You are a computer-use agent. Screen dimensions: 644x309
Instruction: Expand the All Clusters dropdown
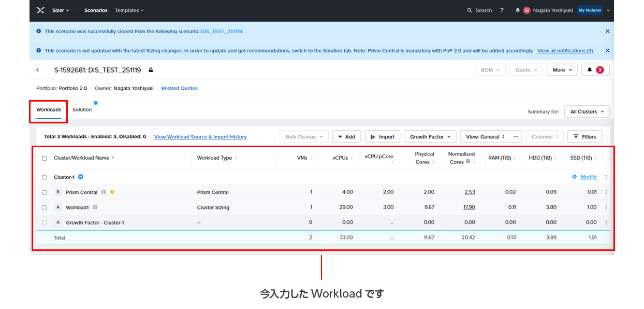[587, 111]
